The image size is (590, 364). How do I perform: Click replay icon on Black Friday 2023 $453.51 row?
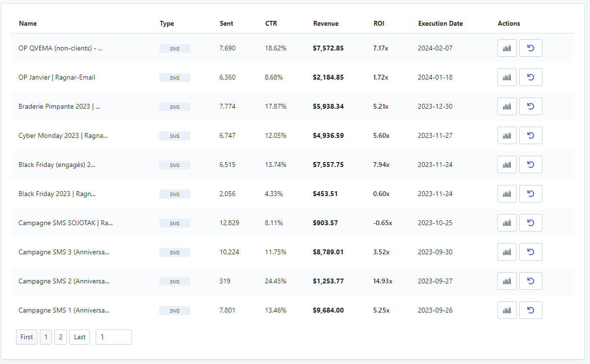531,194
